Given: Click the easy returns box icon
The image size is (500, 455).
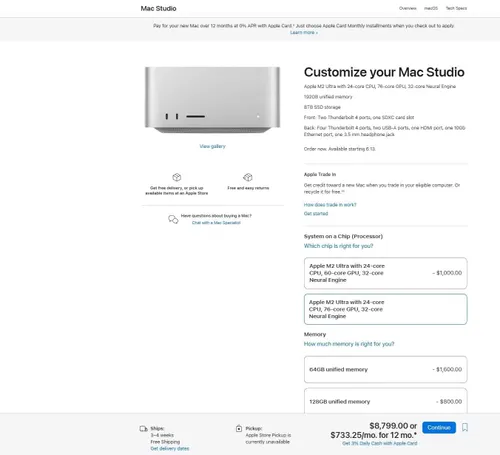Looking at the screenshot, I should click(248, 177).
